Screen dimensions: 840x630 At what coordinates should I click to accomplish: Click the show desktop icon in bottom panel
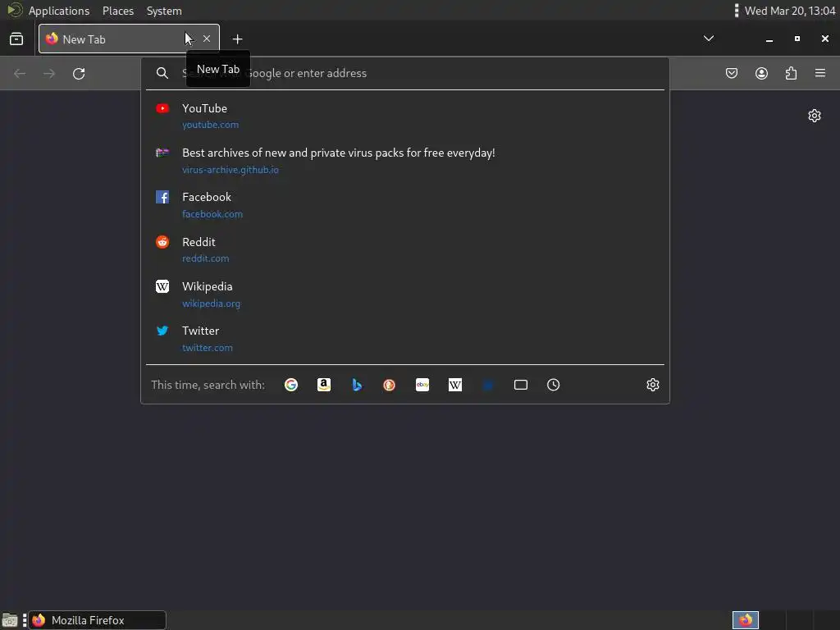(x=10, y=620)
